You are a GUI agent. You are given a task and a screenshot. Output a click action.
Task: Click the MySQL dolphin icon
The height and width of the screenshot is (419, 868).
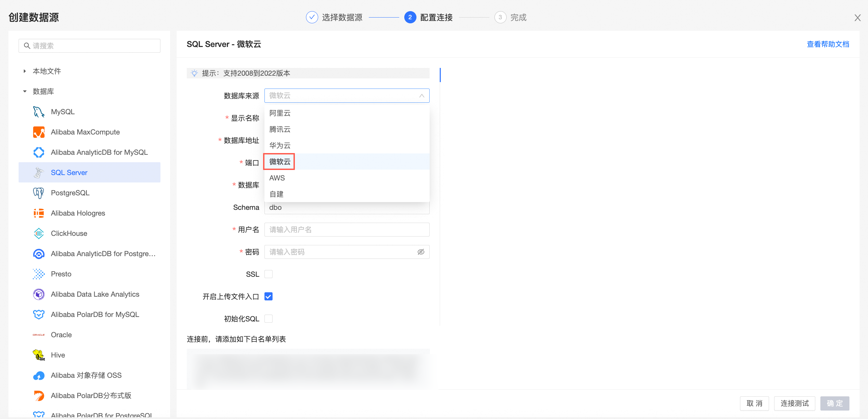[39, 112]
